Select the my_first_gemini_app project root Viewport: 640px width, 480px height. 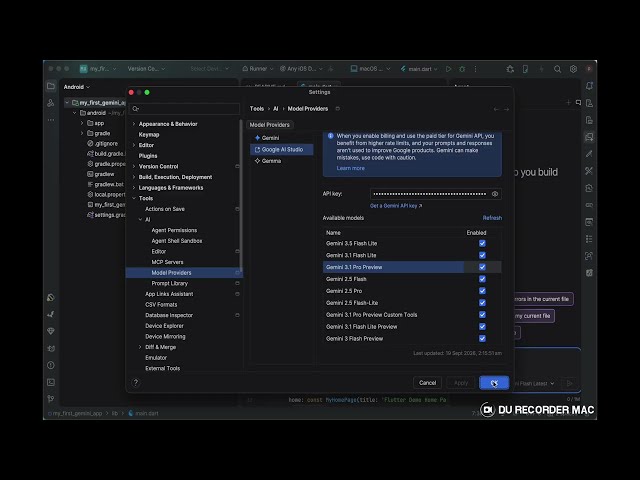coord(98,102)
